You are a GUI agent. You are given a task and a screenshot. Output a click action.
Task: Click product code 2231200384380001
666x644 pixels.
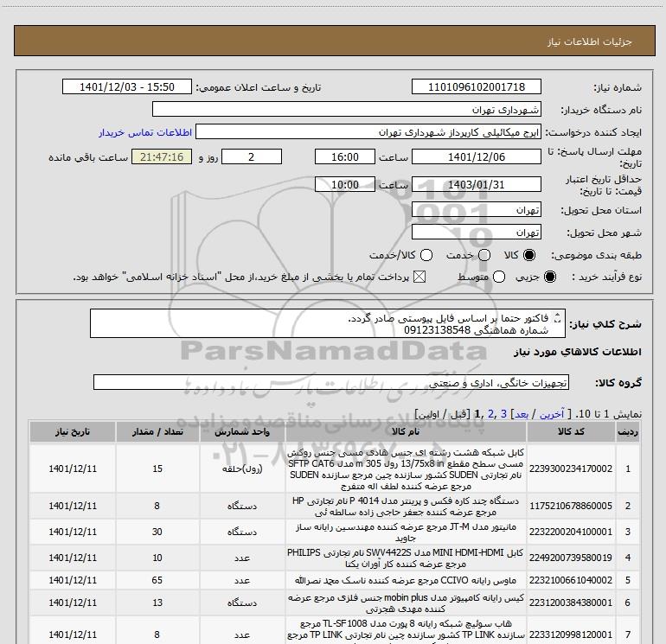571,603
